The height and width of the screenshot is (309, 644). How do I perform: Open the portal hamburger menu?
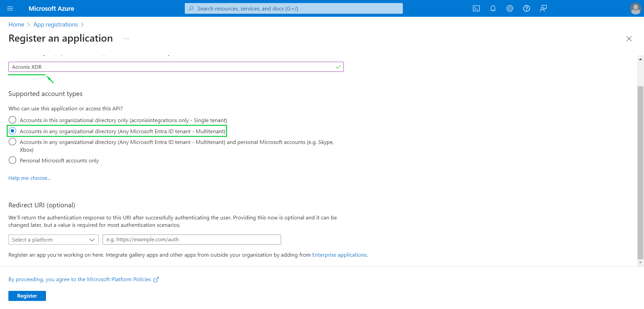10,8
